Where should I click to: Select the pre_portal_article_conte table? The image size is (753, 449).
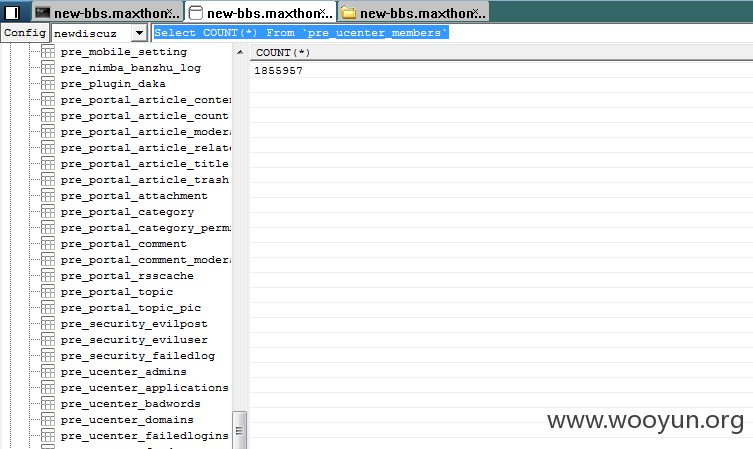click(146, 100)
